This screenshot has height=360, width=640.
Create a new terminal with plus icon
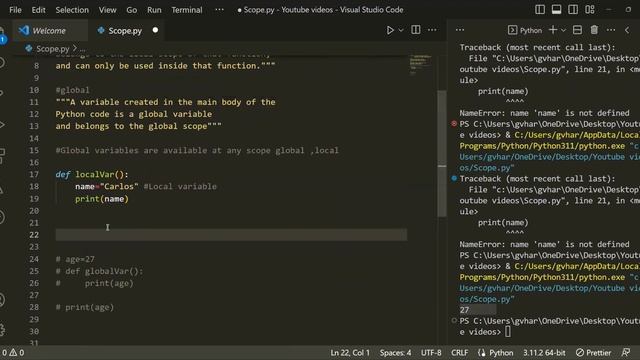553,30
